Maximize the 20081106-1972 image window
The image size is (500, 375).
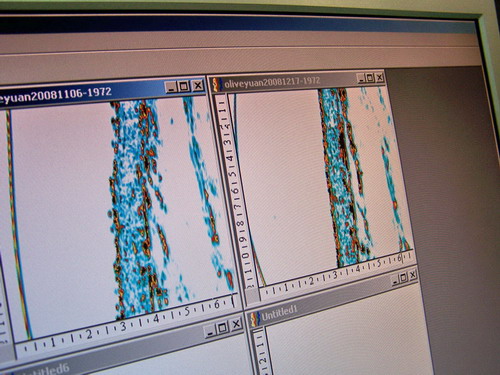pos(184,87)
